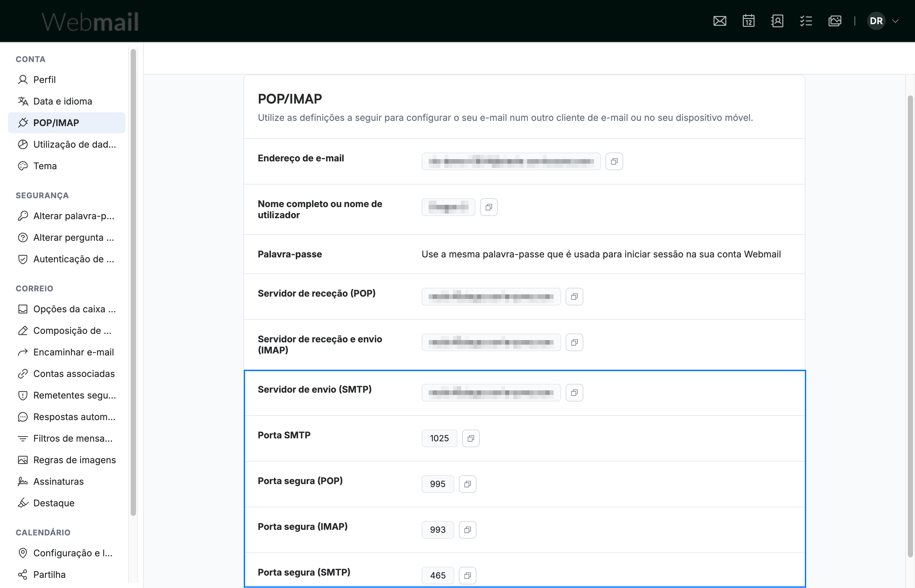Copy the Porta segura (SMTP) 465 value

(x=467, y=576)
